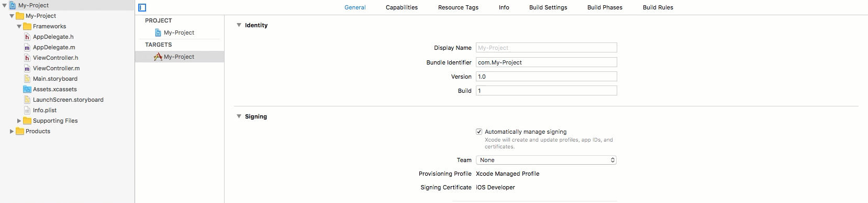Expand the Products folder
The image size is (868, 203).
point(12,131)
